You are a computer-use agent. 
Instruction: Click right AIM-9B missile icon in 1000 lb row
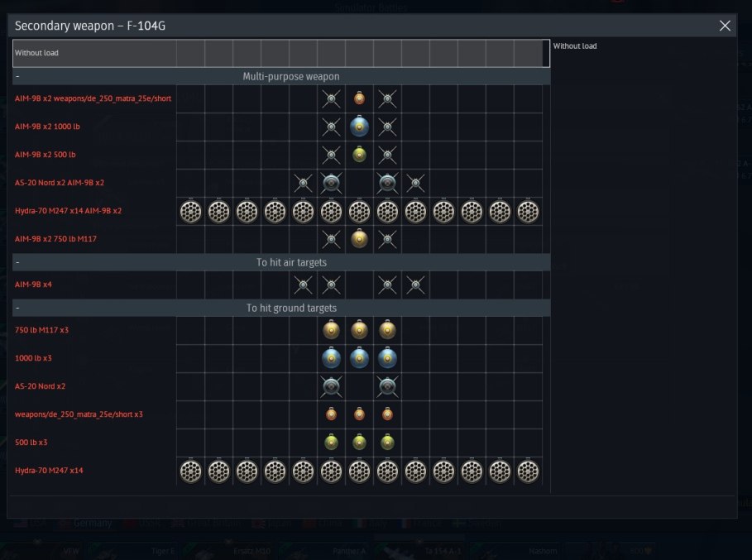pyautogui.click(x=387, y=127)
